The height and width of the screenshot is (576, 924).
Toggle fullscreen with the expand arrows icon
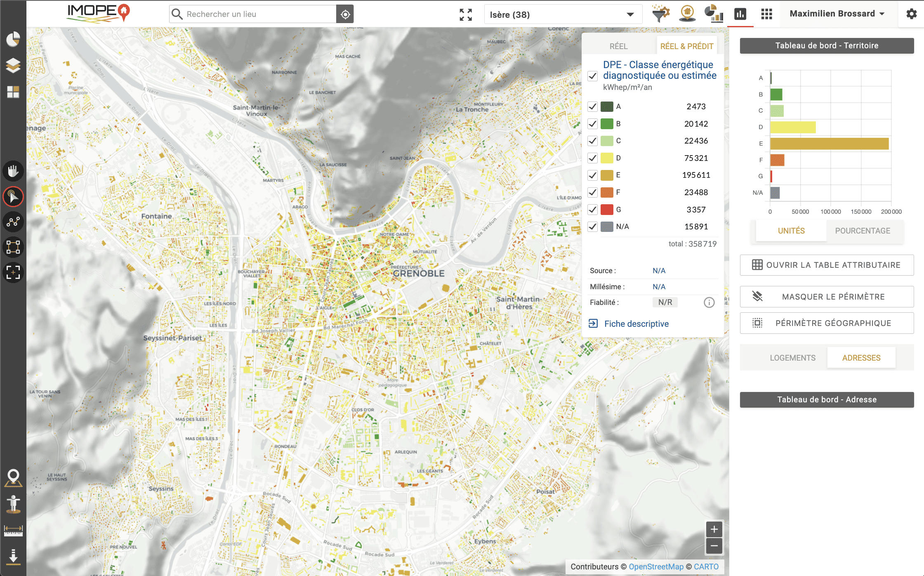click(x=466, y=14)
